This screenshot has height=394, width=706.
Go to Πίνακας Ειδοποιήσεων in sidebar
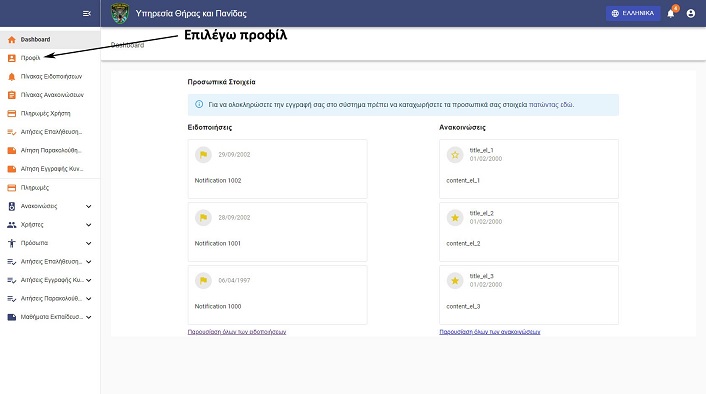pyautogui.click(x=50, y=77)
